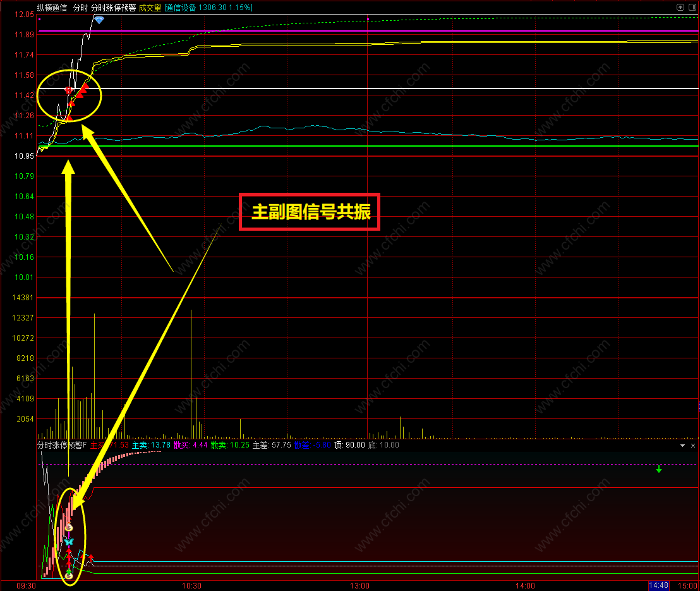
Task: Click the upper money bag signal icon
Action: [69, 528]
